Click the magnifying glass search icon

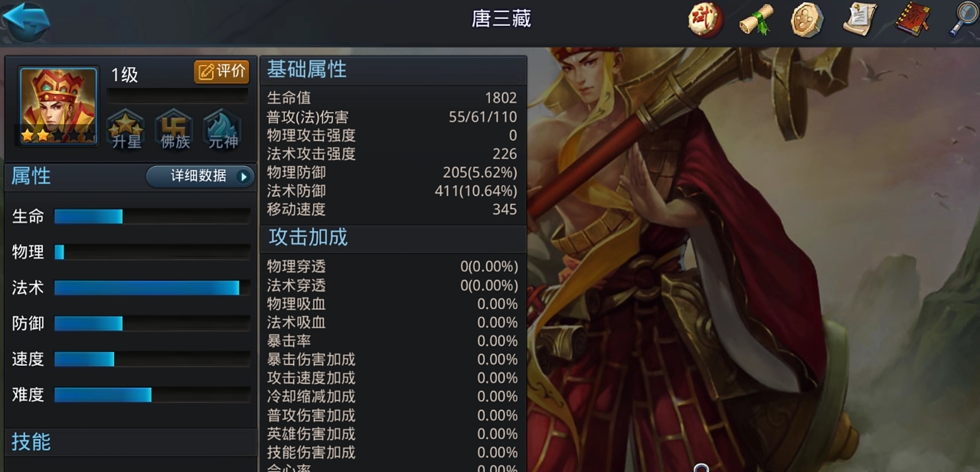coord(963,20)
